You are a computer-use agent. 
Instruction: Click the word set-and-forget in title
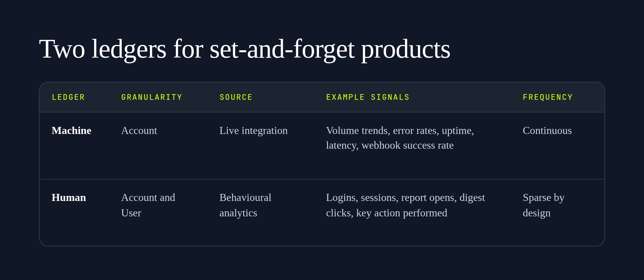pos(282,49)
